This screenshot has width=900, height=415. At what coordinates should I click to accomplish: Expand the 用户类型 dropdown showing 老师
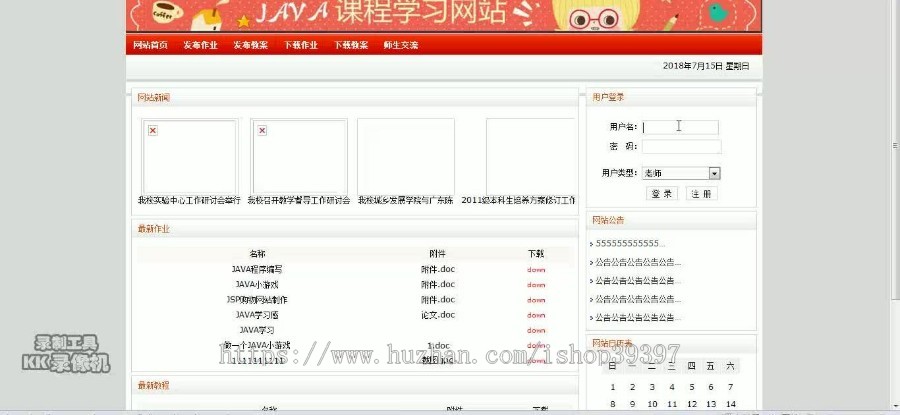pos(681,173)
